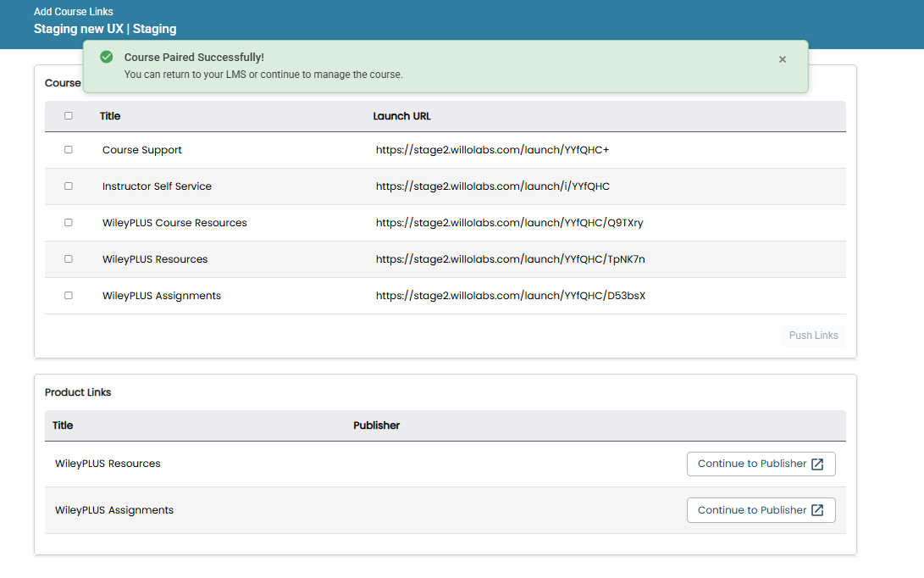Click the Title column header in course table
Image resolution: width=924 pixels, height=578 pixels.
point(110,116)
